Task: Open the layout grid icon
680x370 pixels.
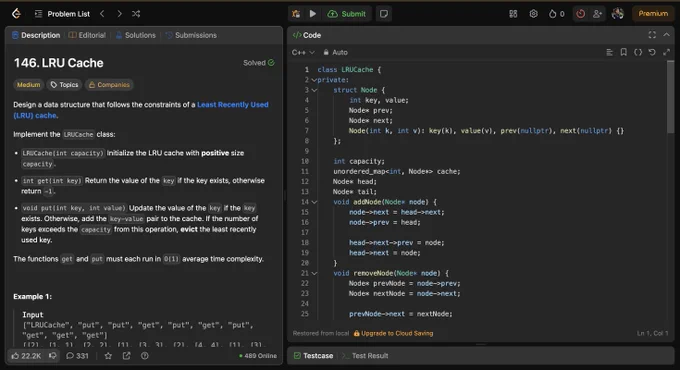Action: coord(513,14)
